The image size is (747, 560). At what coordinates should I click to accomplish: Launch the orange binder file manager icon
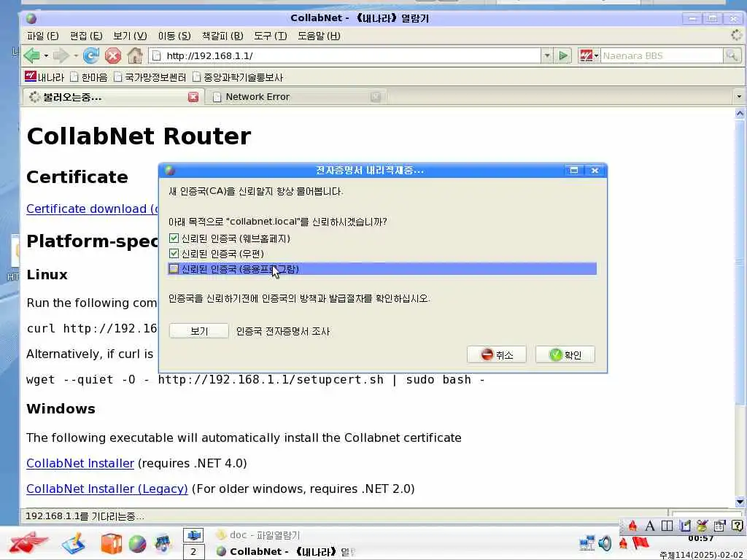pyautogui.click(x=111, y=543)
